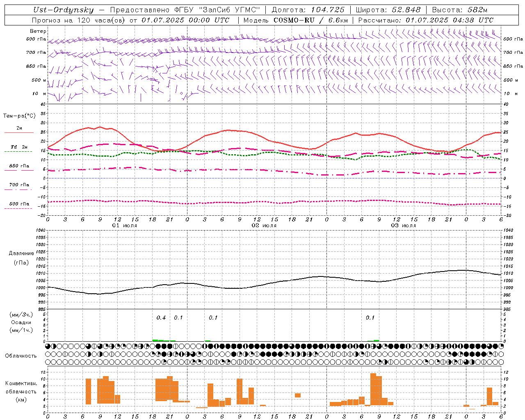Click the '(мм/3ч.)' precipitation unit label
Image resolution: width=525 pixels, height=420 pixels.
point(21,315)
